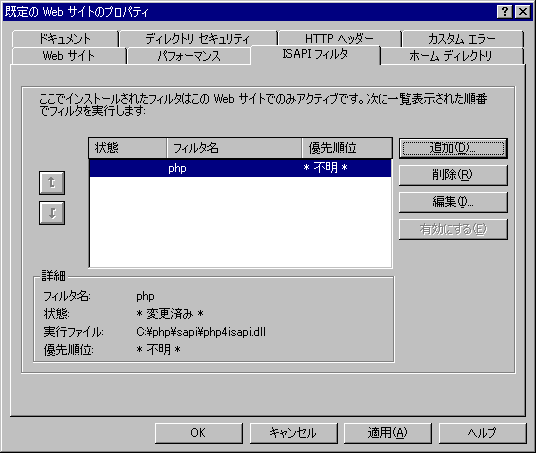Click the question mark help icon in the title bar
Image resolution: width=536 pixels, height=453 pixels.
click(x=505, y=12)
